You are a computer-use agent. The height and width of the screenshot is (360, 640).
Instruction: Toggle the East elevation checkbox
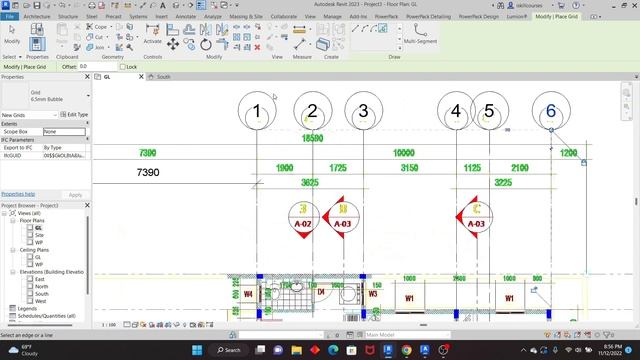click(x=30, y=279)
